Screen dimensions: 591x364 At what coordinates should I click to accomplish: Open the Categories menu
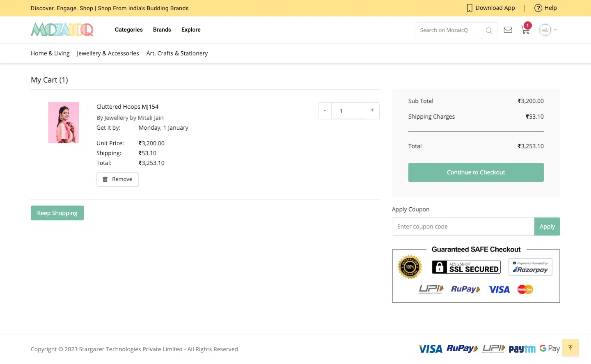[129, 30]
